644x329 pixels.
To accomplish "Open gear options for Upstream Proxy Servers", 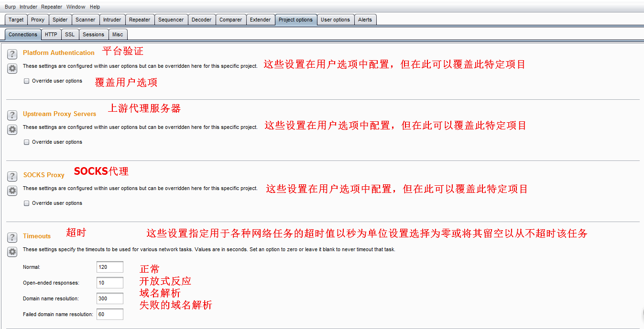I will tap(12, 129).
